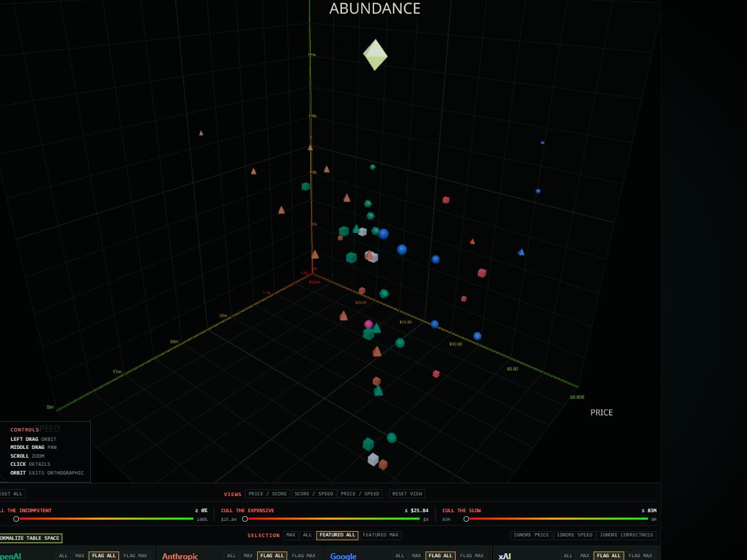This screenshot has width=747, height=560.
Task: Choose the FEATURED ALL selection
Action: (x=337, y=534)
